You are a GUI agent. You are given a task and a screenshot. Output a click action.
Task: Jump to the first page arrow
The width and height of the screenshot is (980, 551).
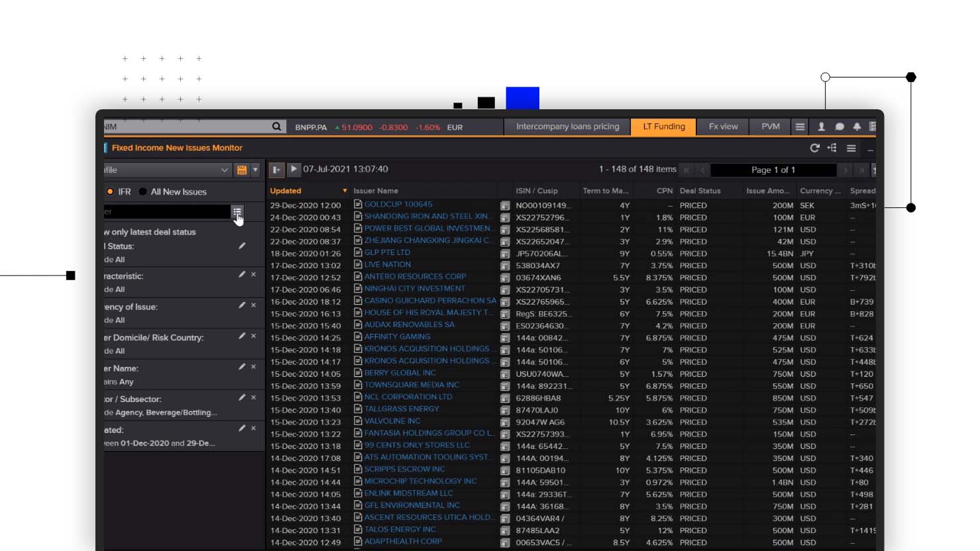(x=686, y=170)
